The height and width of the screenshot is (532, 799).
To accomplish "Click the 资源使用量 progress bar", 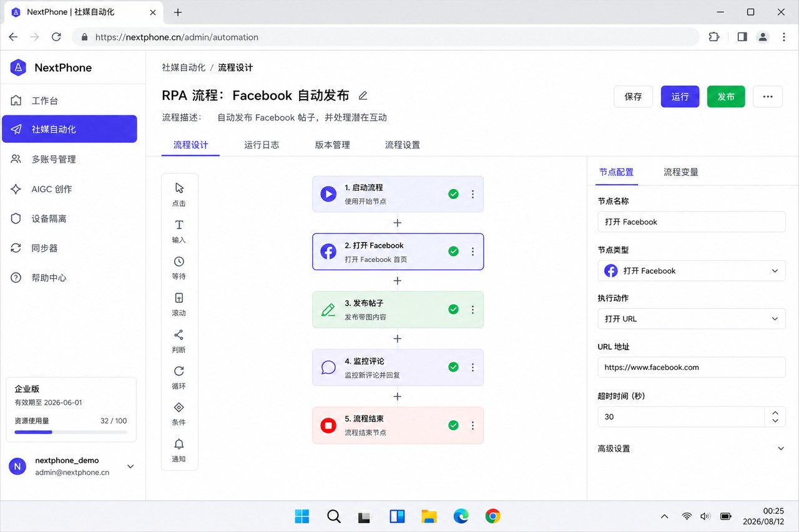I will pyautogui.click(x=71, y=432).
